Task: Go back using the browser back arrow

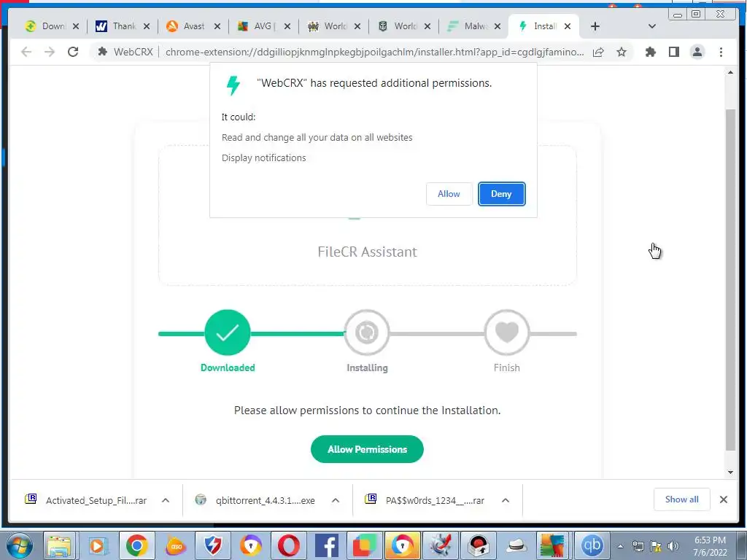Action: (x=26, y=52)
